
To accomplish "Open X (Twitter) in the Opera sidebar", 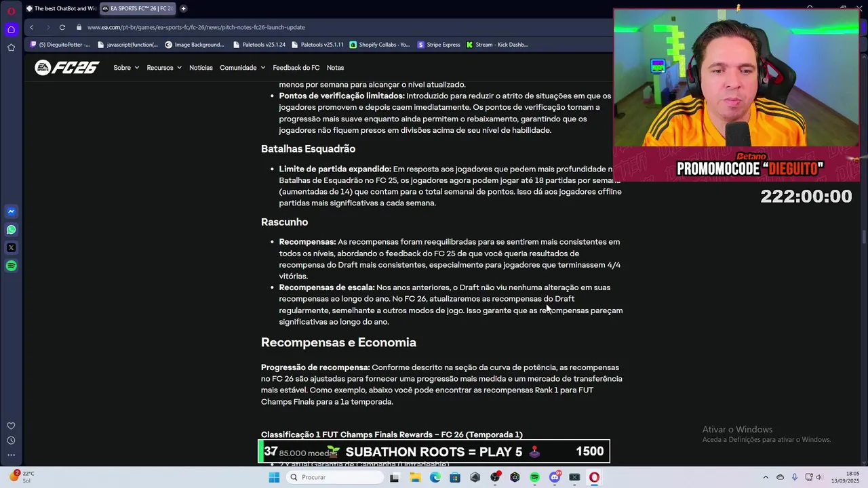I will click(x=11, y=248).
